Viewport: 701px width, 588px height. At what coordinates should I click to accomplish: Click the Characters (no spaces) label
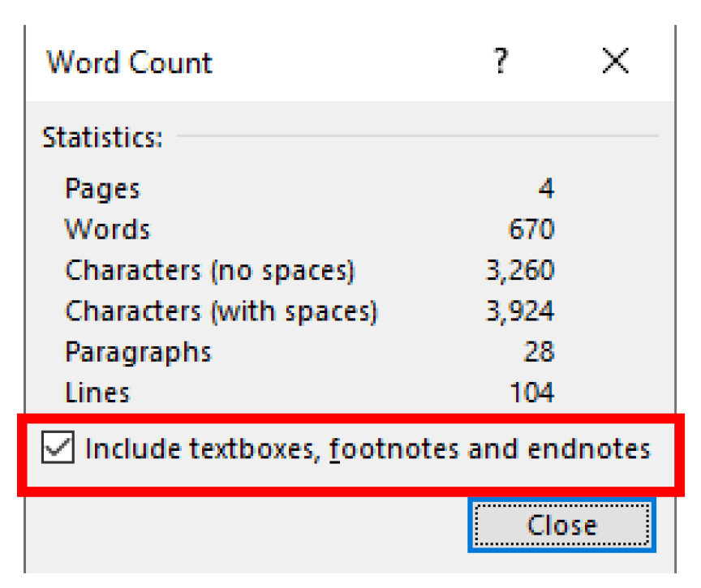(x=209, y=271)
